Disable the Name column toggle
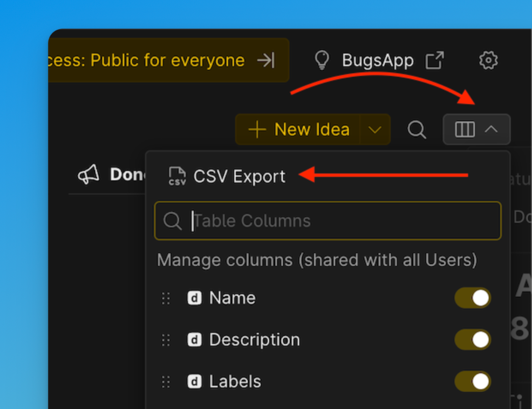This screenshot has width=532, height=409. (x=473, y=297)
